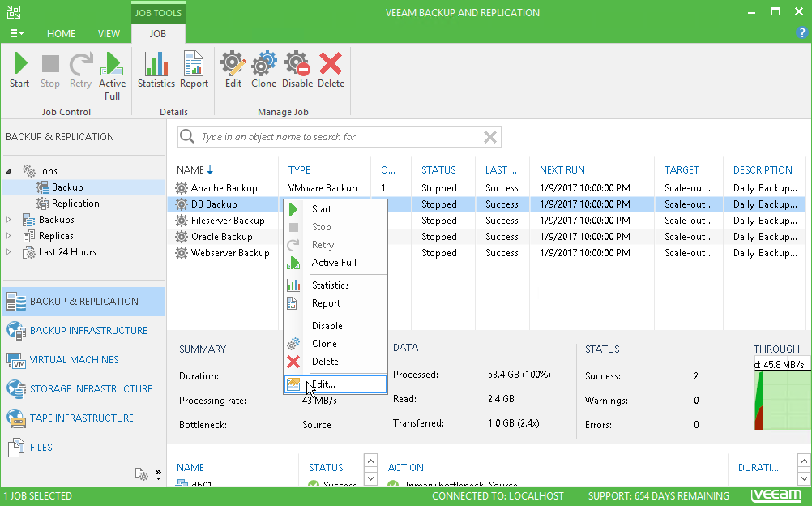Viewport: 812px width, 506px height.
Task: Expand navigation pane overflow chevron
Action: pos(158,474)
